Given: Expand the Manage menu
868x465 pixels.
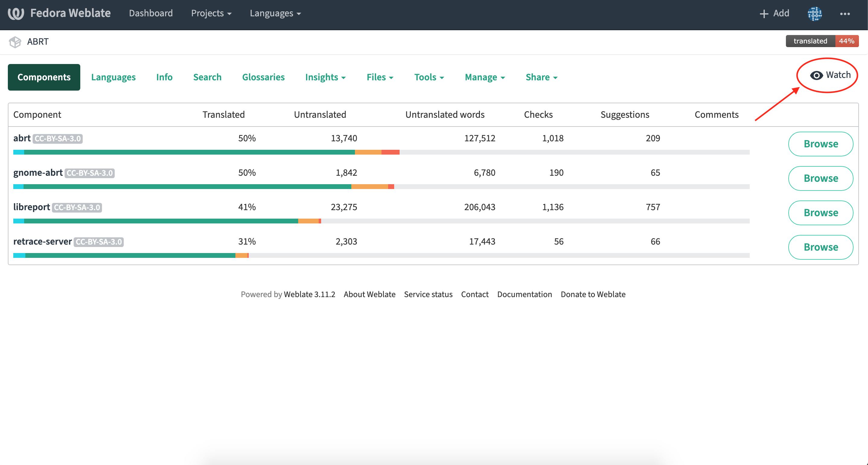Looking at the screenshot, I should point(485,77).
